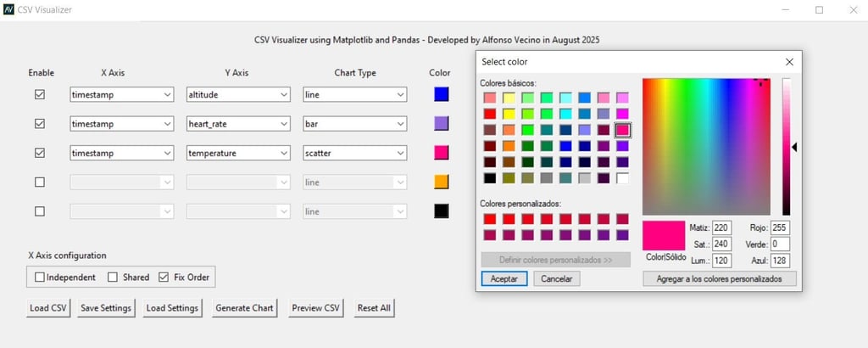Click the Lum. input field
Screen dimensions: 868x348
click(x=722, y=261)
